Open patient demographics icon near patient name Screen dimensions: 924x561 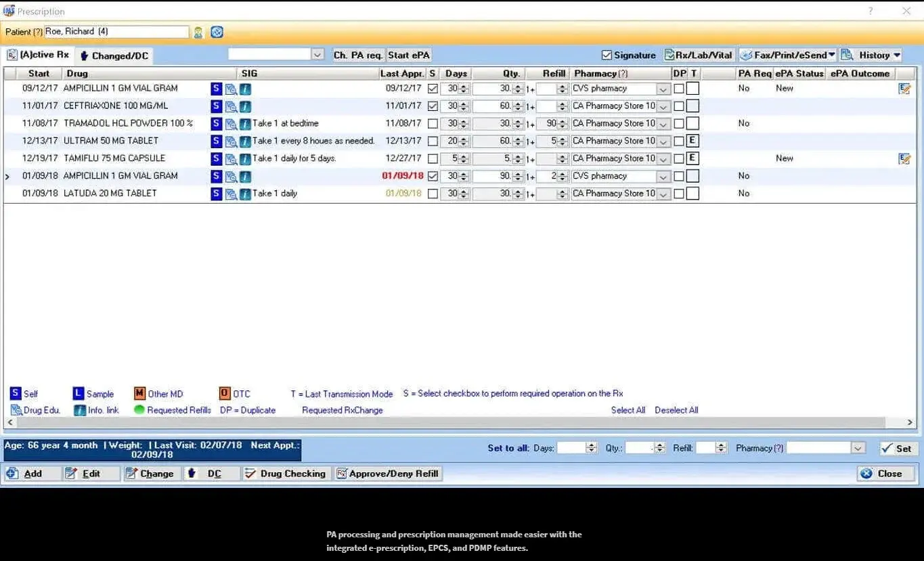(198, 32)
